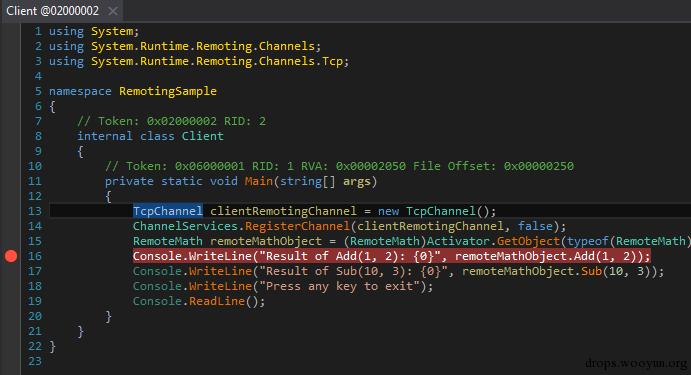The width and height of the screenshot is (691, 375).
Task: Select the Client @02000002 tab
Action: click(x=52, y=11)
